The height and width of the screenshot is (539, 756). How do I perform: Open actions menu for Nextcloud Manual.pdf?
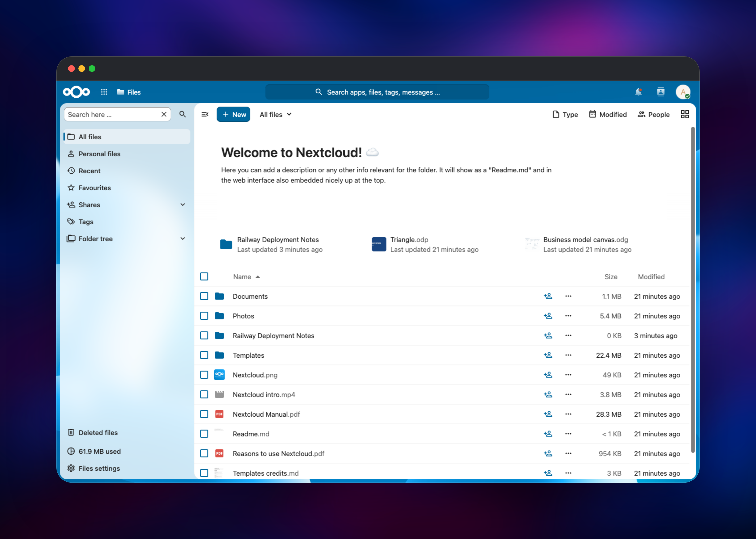(568, 414)
